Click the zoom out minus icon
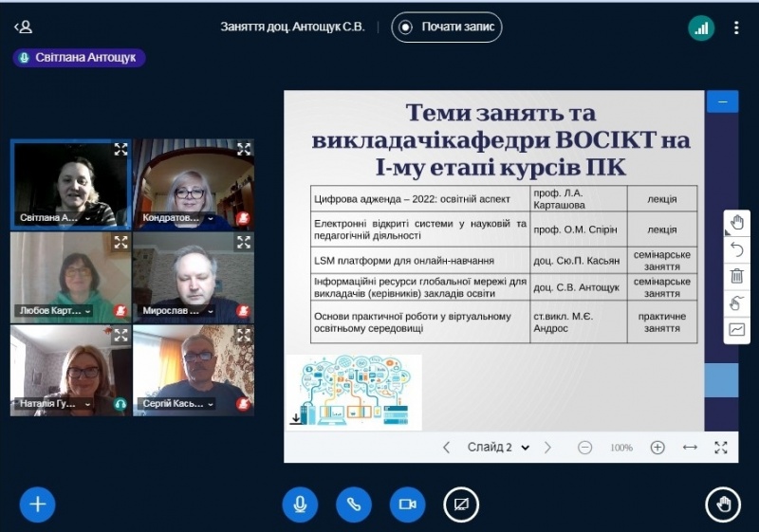Screen dimensions: 759x532 tap(585, 448)
